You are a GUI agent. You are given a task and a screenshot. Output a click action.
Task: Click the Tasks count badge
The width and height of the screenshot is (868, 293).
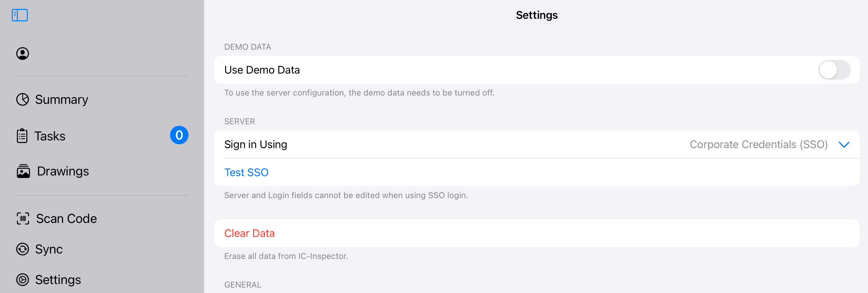[179, 135]
